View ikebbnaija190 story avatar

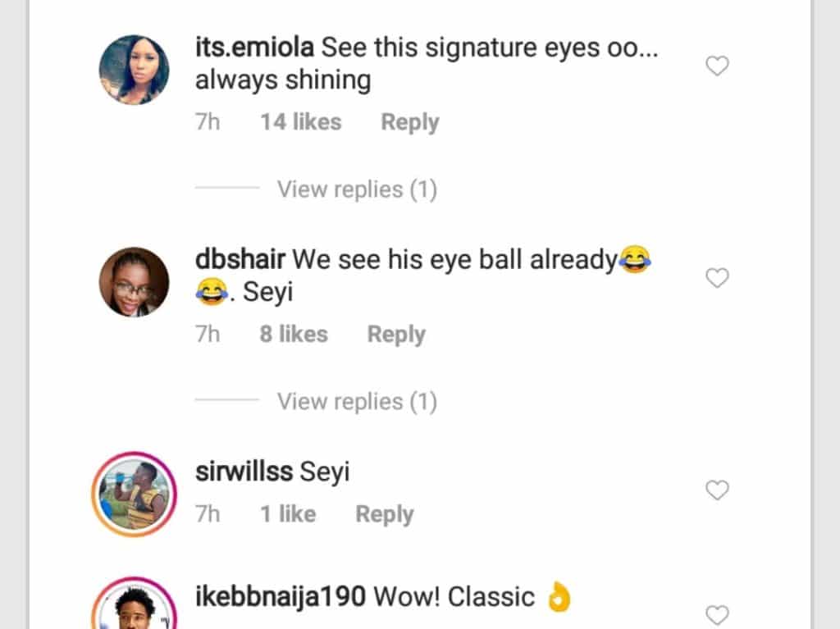click(x=134, y=604)
